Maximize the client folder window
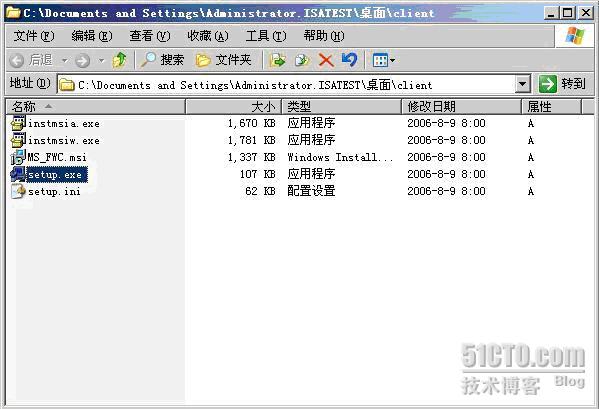 tap(568, 13)
